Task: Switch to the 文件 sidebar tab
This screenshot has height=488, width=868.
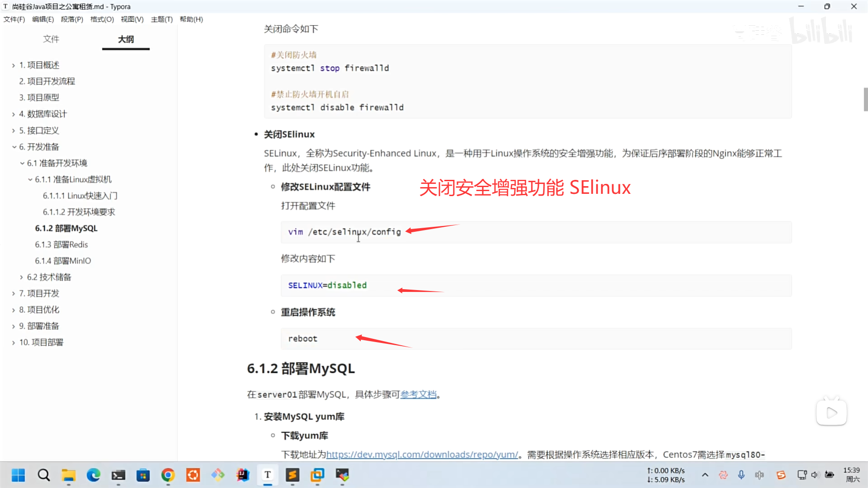Action: pos(51,39)
